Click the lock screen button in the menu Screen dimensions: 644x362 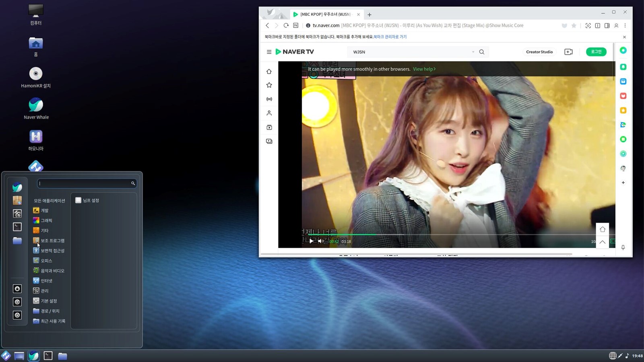point(17,289)
